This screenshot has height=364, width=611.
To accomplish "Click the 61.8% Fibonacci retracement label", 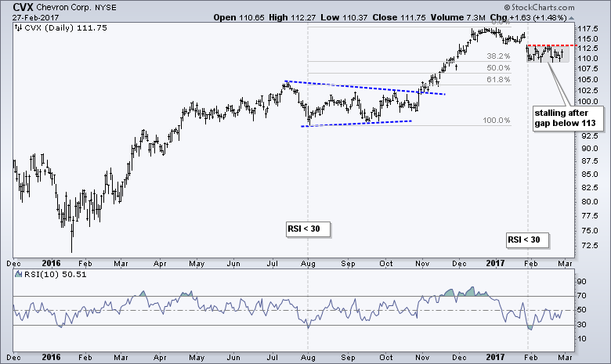I will click(498, 79).
